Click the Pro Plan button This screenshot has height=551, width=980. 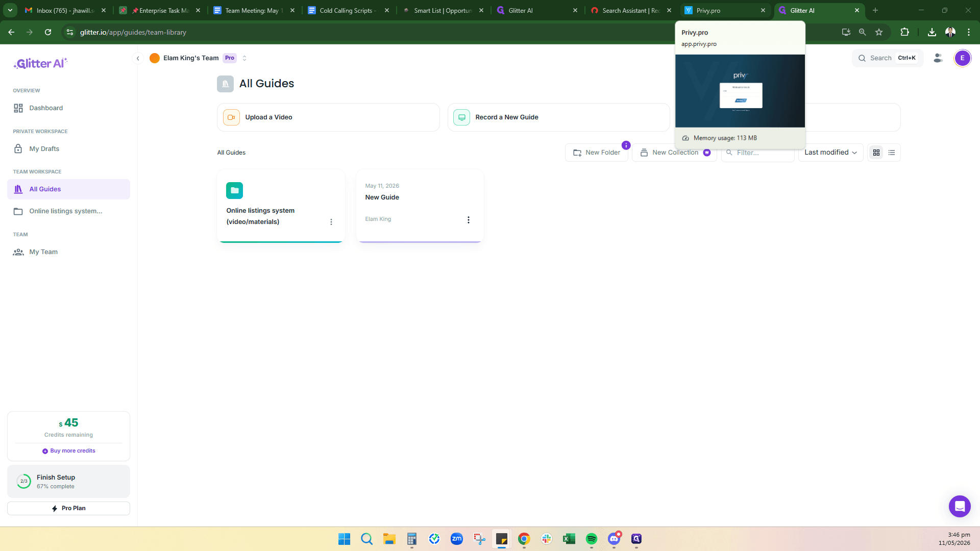click(x=68, y=509)
